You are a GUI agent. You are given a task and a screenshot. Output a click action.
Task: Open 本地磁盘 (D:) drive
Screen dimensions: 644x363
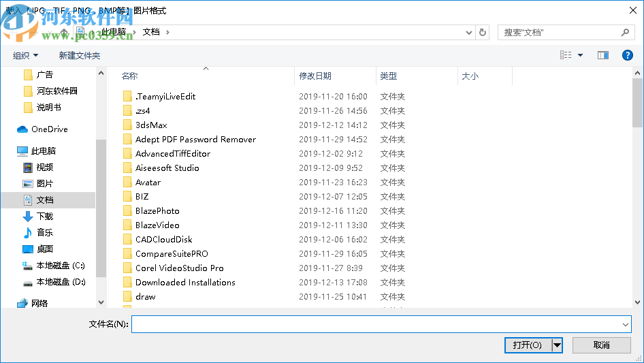coord(54,282)
